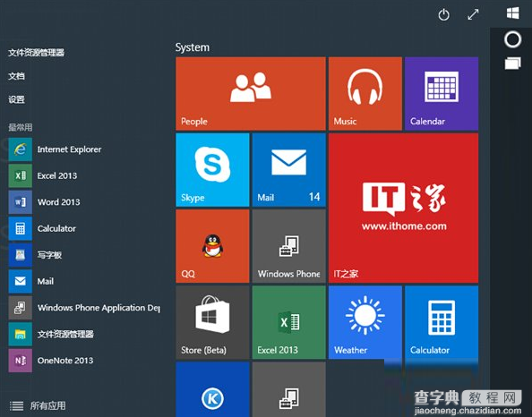This screenshot has width=532, height=417.
Task: Open the Weather tile
Action: click(x=365, y=322)
